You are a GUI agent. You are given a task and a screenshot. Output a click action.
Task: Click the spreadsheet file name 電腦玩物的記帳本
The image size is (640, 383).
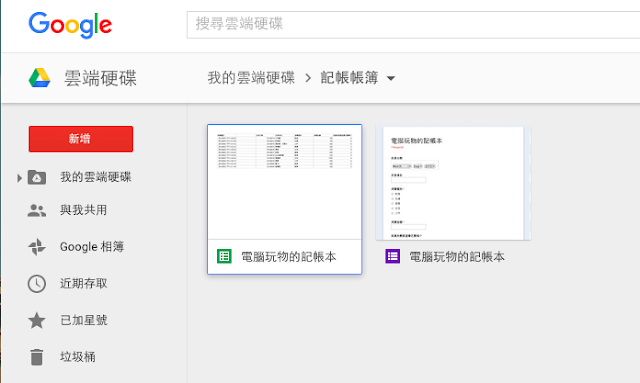coord(289,256)
